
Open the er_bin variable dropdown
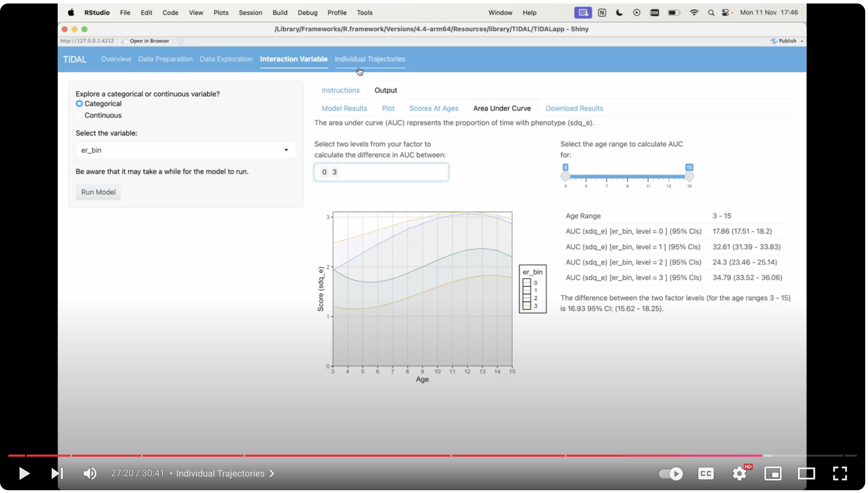(x=185, y=150)
